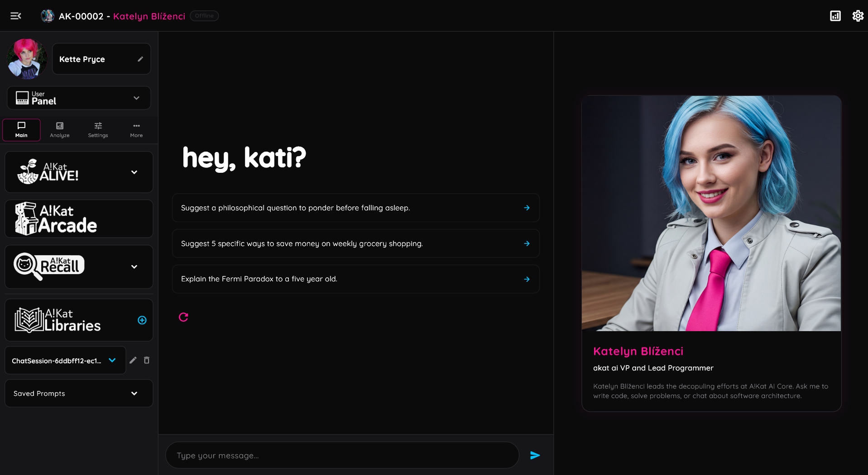Click the A!Kat Recall magnifier logo
Image resolution: width=868 pixels, height=475 pixels.
49,266
